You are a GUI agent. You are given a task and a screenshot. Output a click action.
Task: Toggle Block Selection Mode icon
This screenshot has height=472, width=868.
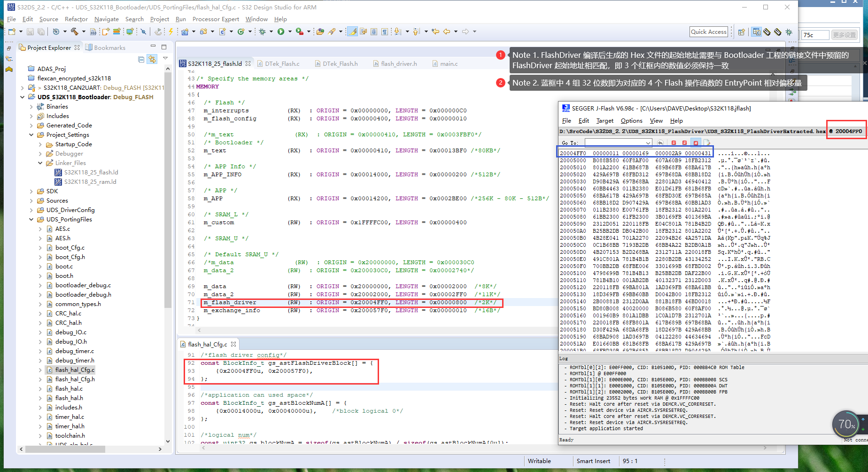(x=374, y=31)
